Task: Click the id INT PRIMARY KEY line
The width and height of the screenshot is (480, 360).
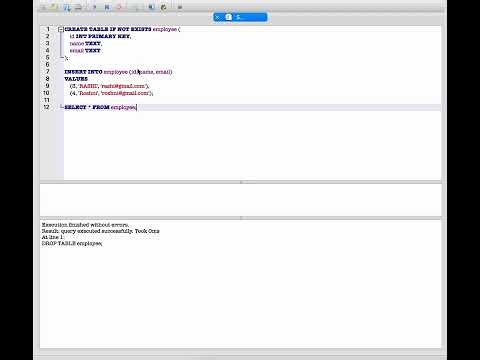Action: (x=100, y=36)
